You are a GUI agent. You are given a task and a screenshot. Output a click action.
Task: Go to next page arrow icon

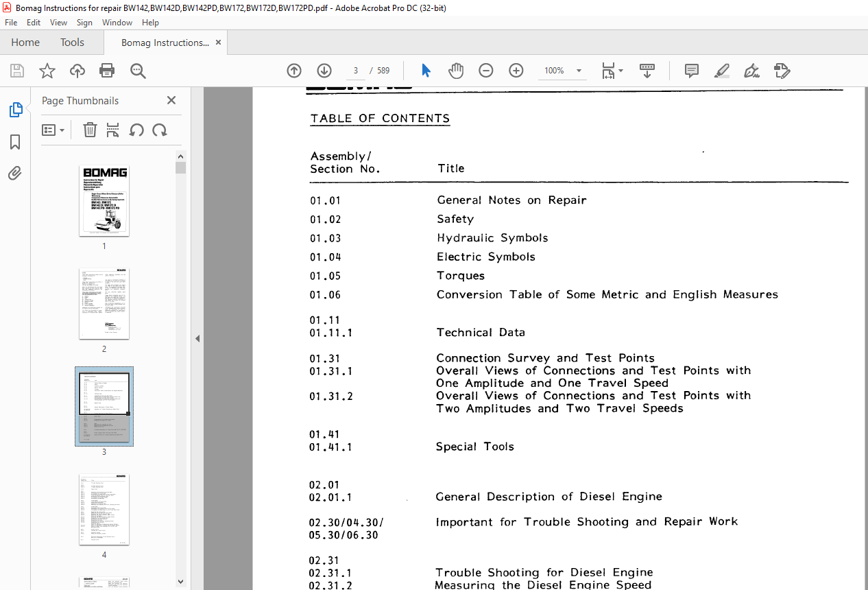pos(324,71)
